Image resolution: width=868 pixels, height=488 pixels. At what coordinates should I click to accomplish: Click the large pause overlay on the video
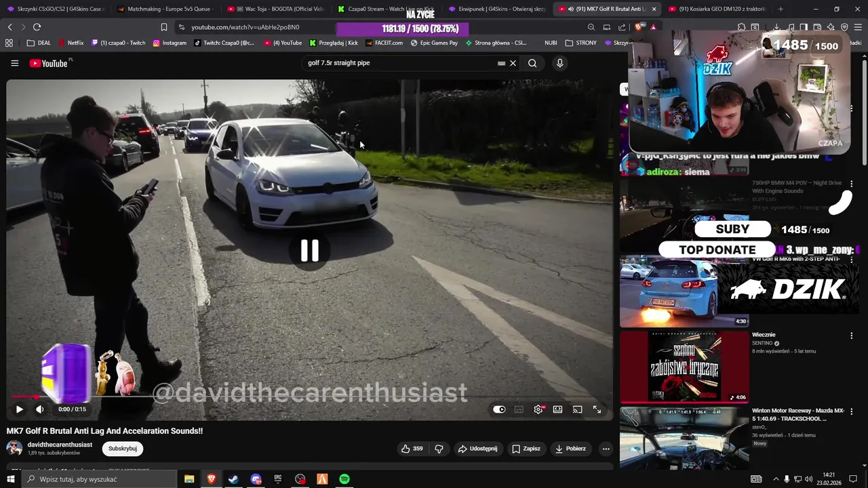coord(310,251)
